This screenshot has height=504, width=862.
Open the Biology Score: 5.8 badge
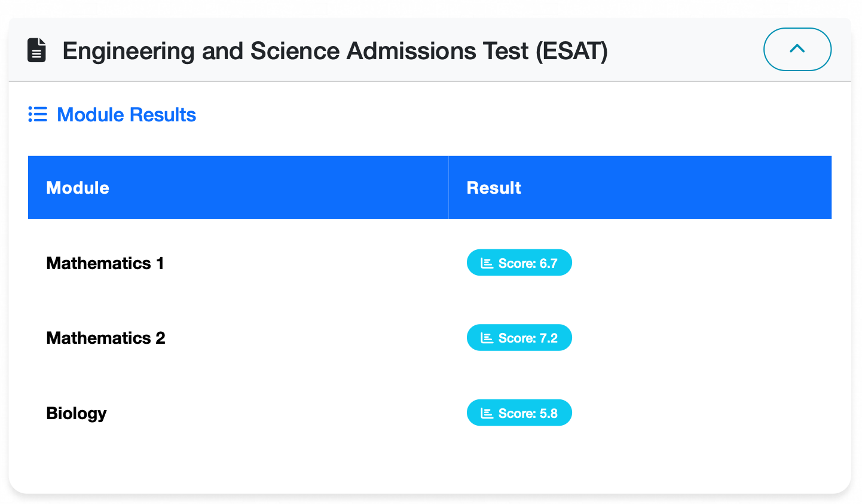pyautogui.click(x=519, y=413)
